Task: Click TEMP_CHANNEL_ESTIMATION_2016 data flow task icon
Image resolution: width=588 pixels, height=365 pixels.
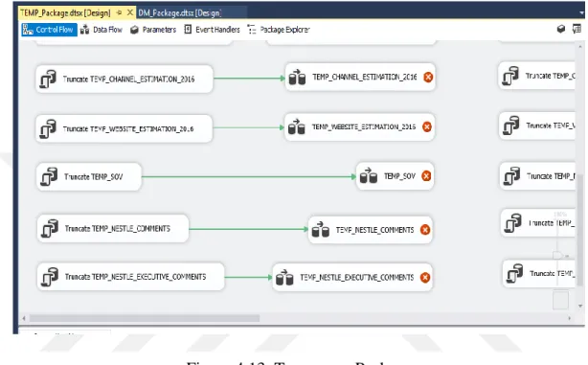Action: [x=298, y=77]
